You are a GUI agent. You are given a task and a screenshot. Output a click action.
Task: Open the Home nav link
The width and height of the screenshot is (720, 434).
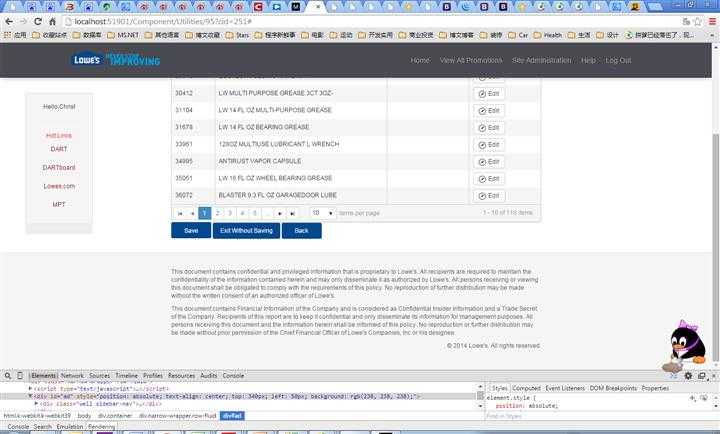(420, 60)
